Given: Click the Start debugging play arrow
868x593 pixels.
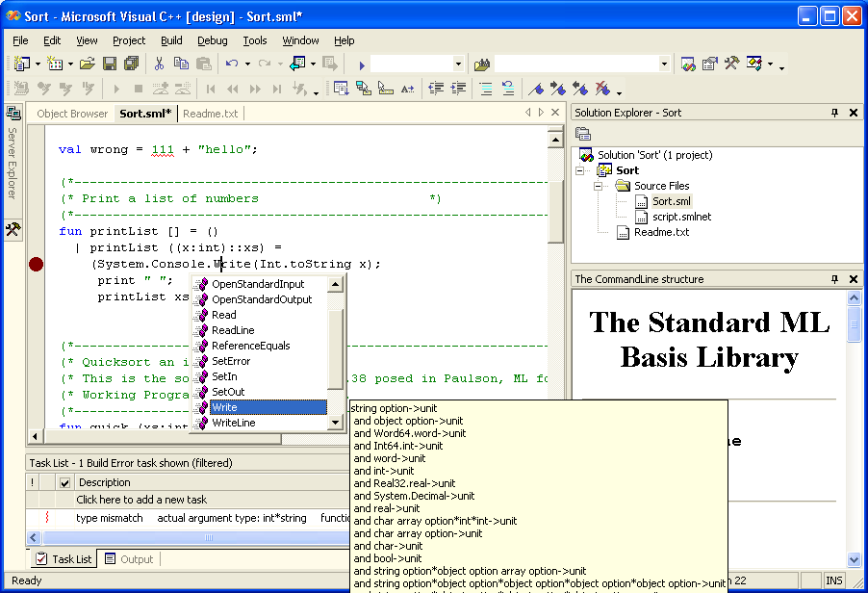Looking at the screenshot, I should tap(361, 64).
